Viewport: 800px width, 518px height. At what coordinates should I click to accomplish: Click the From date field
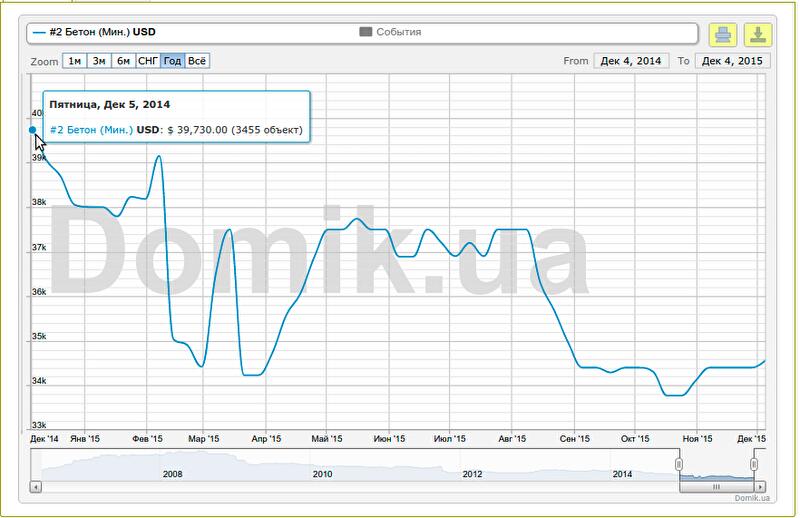[x=631, y=61]
